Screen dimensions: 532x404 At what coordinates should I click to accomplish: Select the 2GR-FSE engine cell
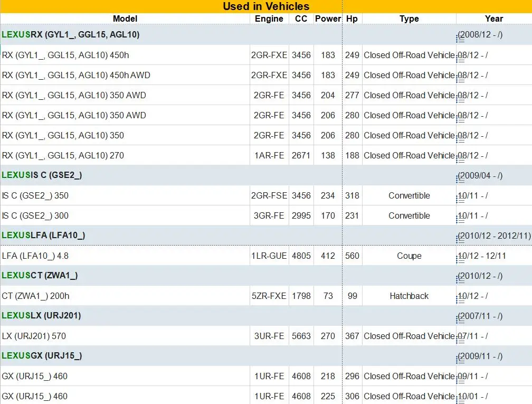tap(269, 195)
